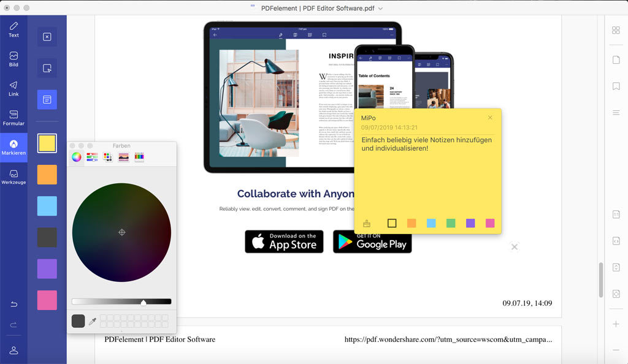Choose light blue swatch in left toolbar

click(47, 206)
